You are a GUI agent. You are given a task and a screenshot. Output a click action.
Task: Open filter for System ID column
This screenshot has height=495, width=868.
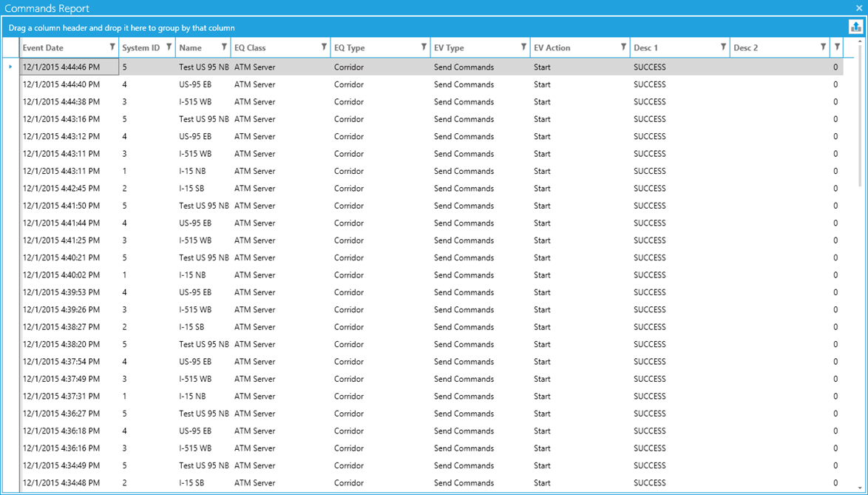click(169, 47)
